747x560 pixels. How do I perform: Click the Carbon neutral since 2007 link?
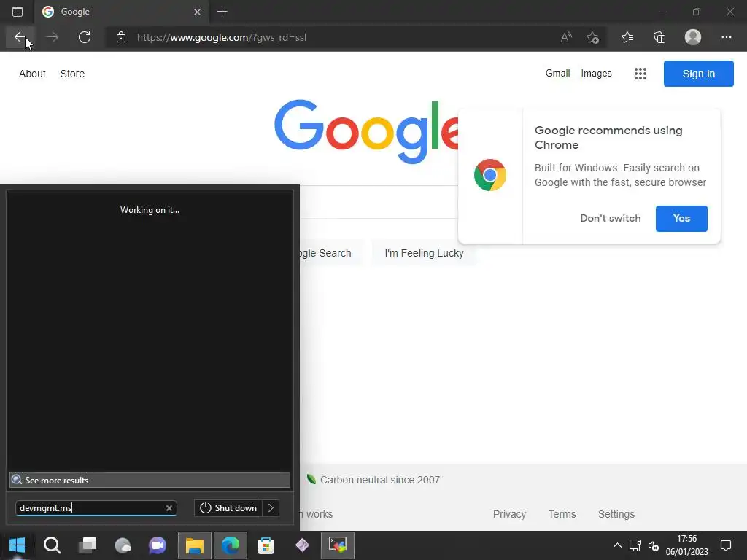click(x=379, y=480)
